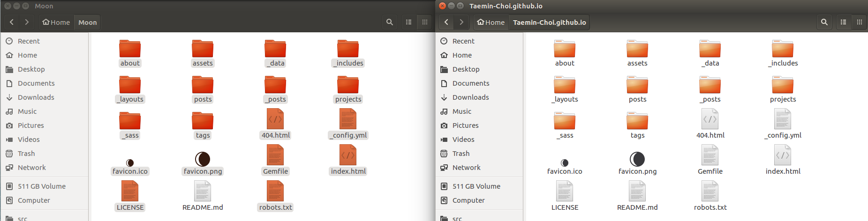Open the about folder in Moon window
The height and width of the screenshot is (221, 868).
pos(130,53)
